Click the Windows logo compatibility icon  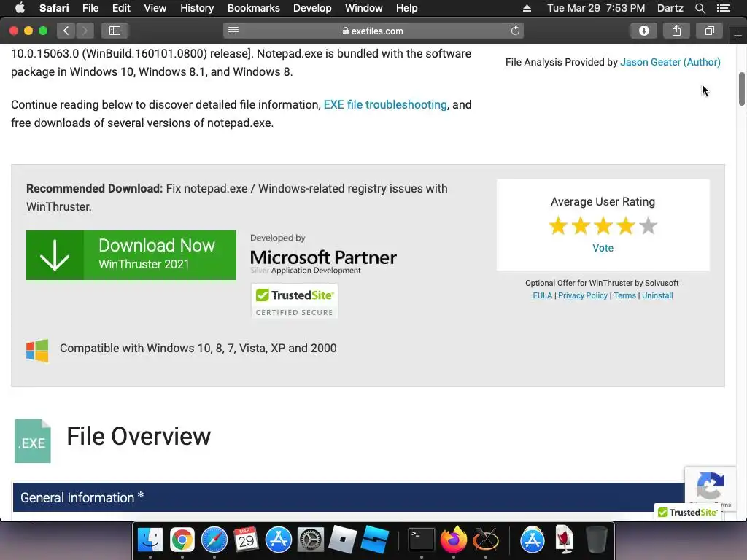tap(37, 351)
